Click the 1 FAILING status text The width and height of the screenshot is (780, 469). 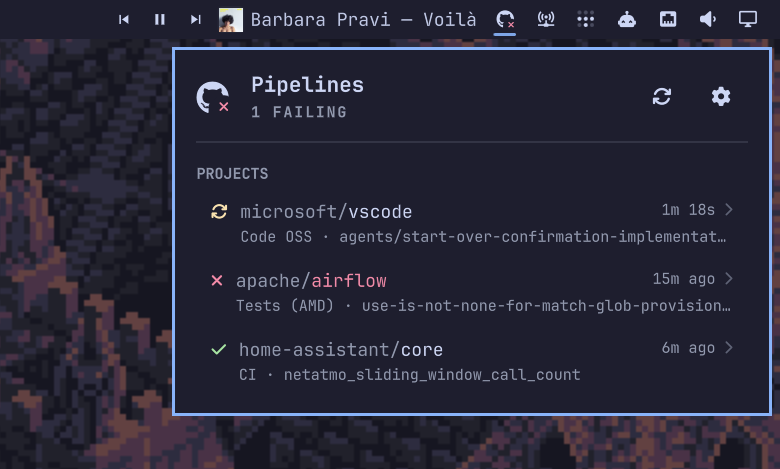tap(299, 112)
